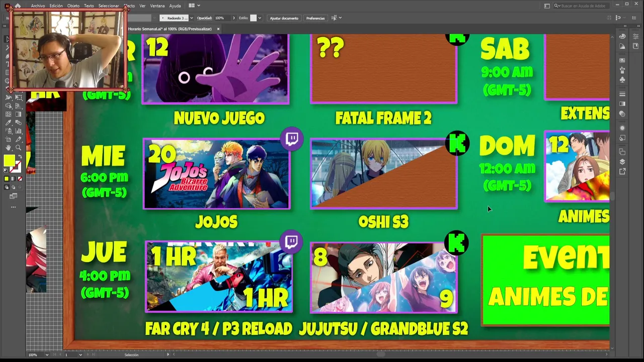Go to Illustrator Home screen icon
Viewport: 644px width, 362px height.
[18, 6]
